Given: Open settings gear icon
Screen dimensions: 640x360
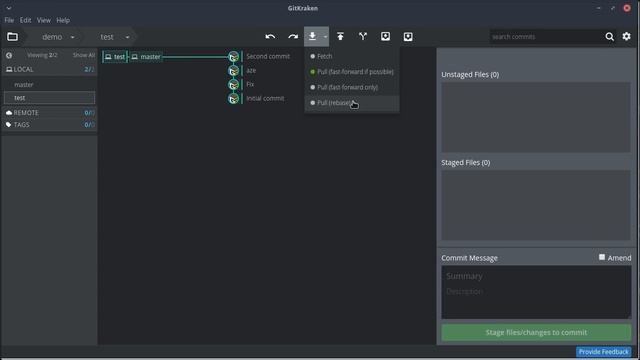Looking at the screenshot, I should click(627, 36).
